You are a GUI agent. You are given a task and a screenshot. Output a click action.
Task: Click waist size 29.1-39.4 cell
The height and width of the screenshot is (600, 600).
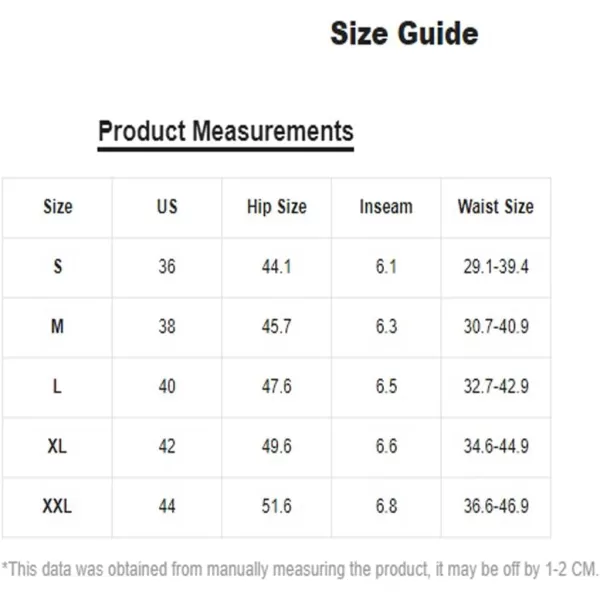[496, 267]
